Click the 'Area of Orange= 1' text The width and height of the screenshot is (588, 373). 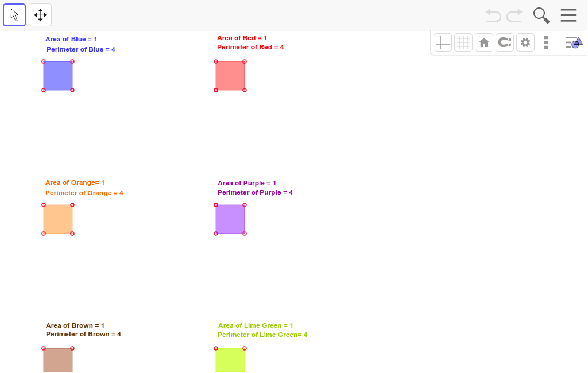tap(75, 182)
